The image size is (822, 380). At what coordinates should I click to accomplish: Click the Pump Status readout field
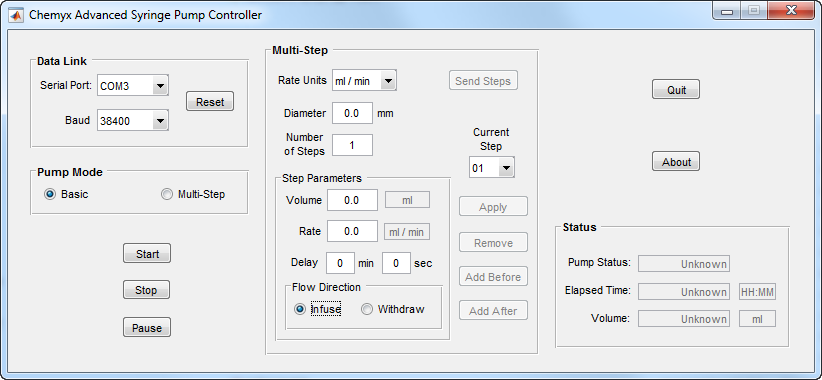point(684,264)
